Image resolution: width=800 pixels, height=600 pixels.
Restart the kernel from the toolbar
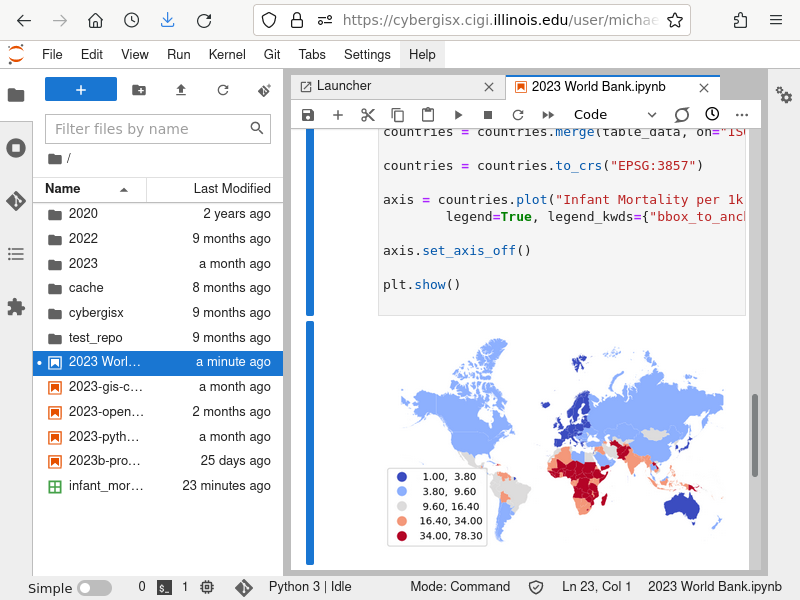(x=518, y=115)
